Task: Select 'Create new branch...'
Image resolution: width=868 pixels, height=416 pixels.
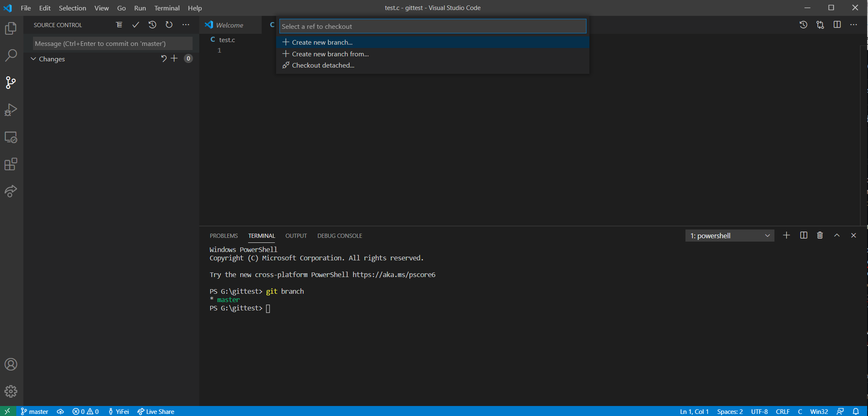Action: [322, 42]
